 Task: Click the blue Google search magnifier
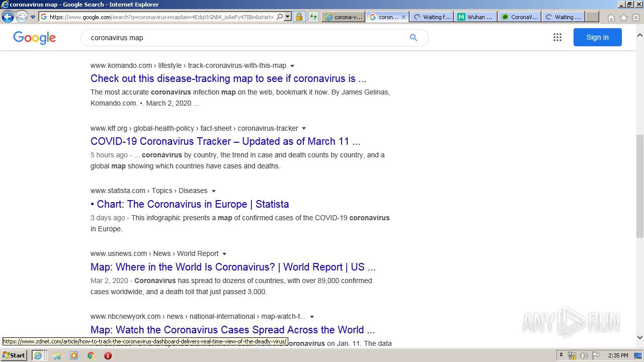coord(414,38)
